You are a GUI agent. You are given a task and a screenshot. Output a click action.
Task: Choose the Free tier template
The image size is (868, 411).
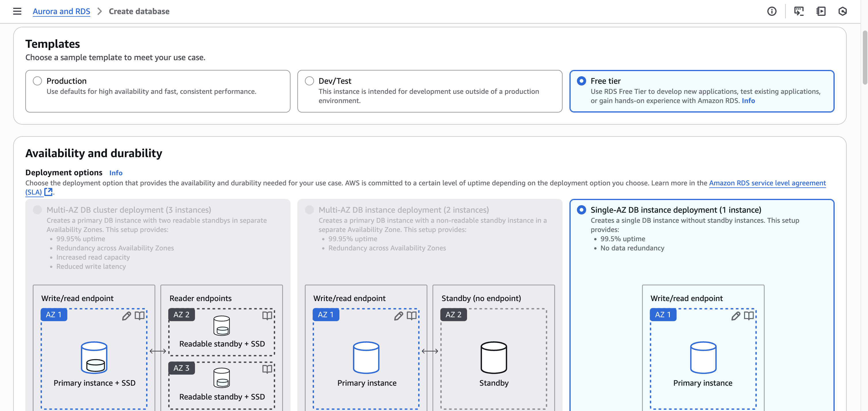click(x=581, y=81)
